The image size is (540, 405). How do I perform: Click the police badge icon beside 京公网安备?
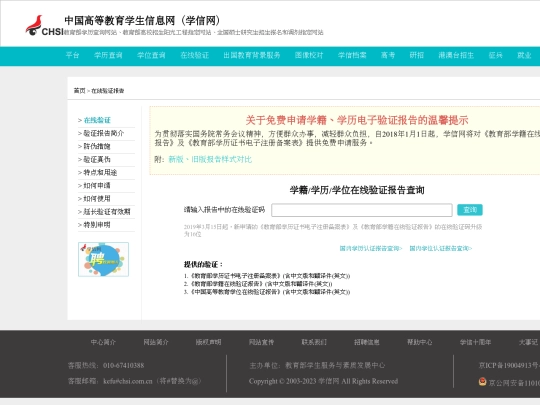[482, 382]
